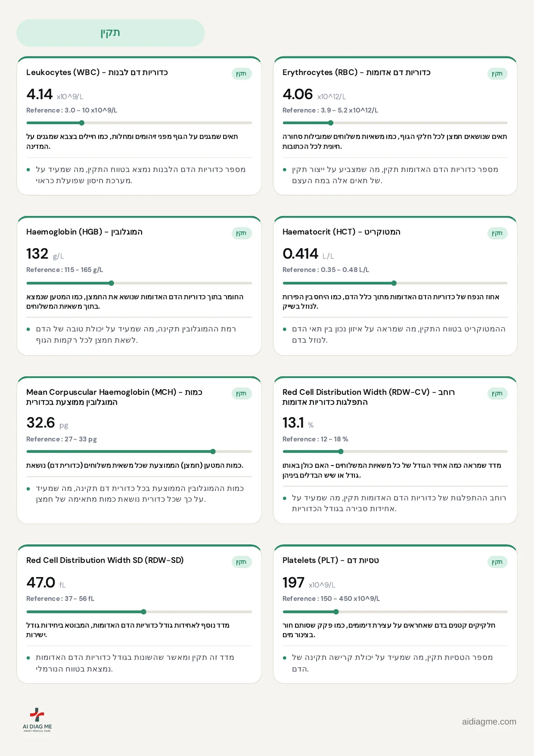Click the Platelets reference range text
The width and height of the screenshot is (534, 756).
pos(331,599)
